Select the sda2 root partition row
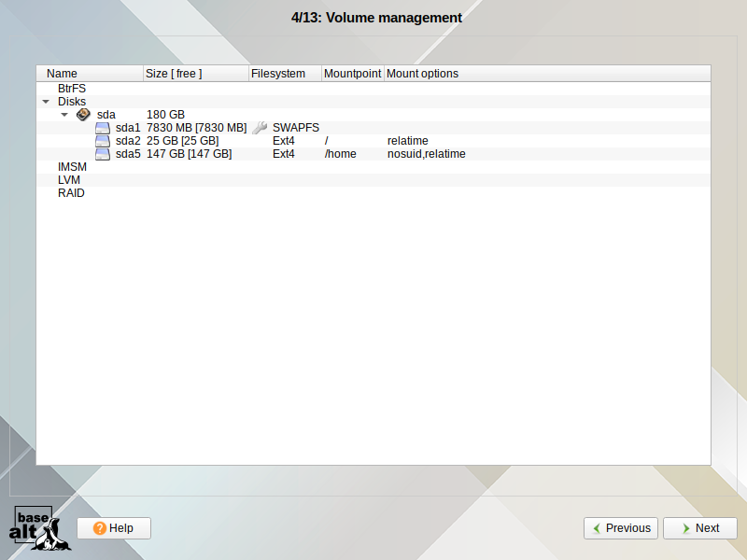Viewport: 747px width, 560px height. (373, 141)
